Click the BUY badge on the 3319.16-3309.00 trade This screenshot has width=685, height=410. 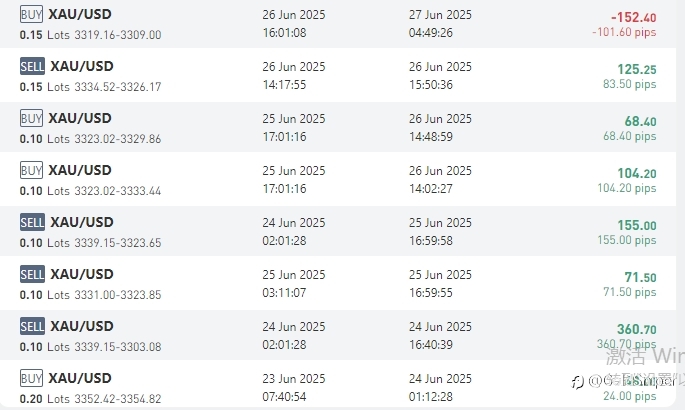pyautogui.click(x=31, y=14)
